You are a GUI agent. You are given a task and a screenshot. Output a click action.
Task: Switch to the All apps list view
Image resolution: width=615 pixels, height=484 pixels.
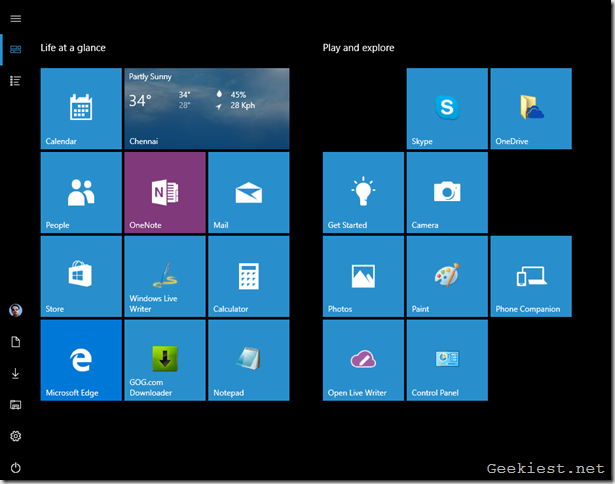(x=15, y=80)
